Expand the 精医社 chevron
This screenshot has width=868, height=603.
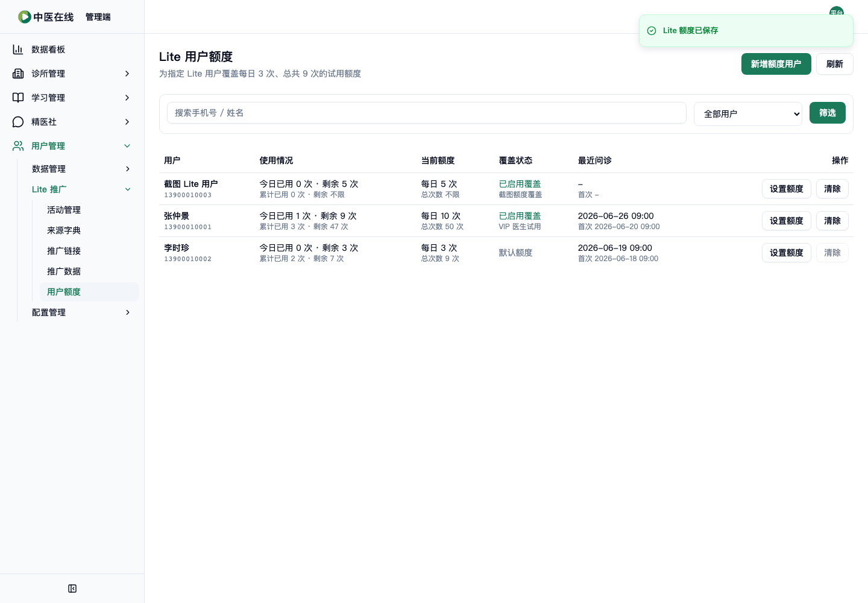coord(127,122)
